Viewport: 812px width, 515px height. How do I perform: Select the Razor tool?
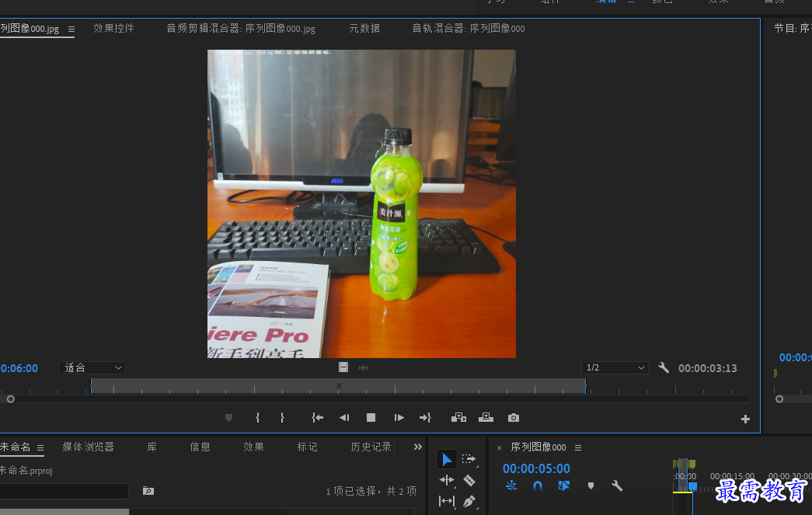[469, 480]
